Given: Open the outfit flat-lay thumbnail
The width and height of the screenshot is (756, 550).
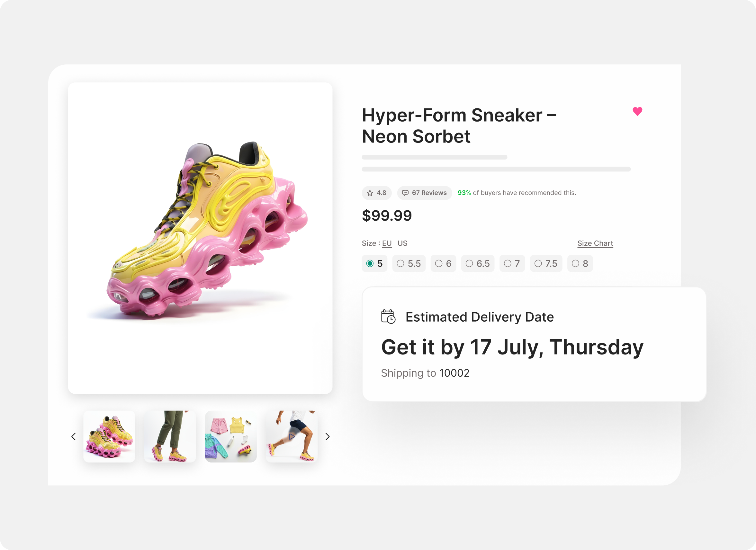Looking at the screenshot, I should click(x=231, y=436).
